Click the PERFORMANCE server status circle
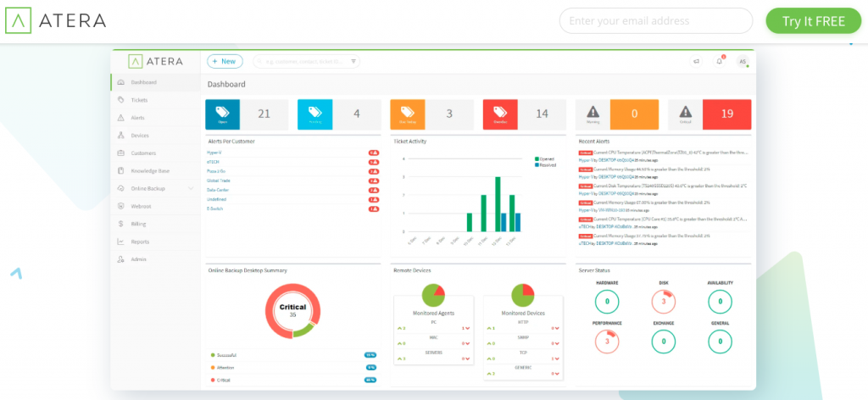Screen dimensions: 868x400 coord(607,342)
